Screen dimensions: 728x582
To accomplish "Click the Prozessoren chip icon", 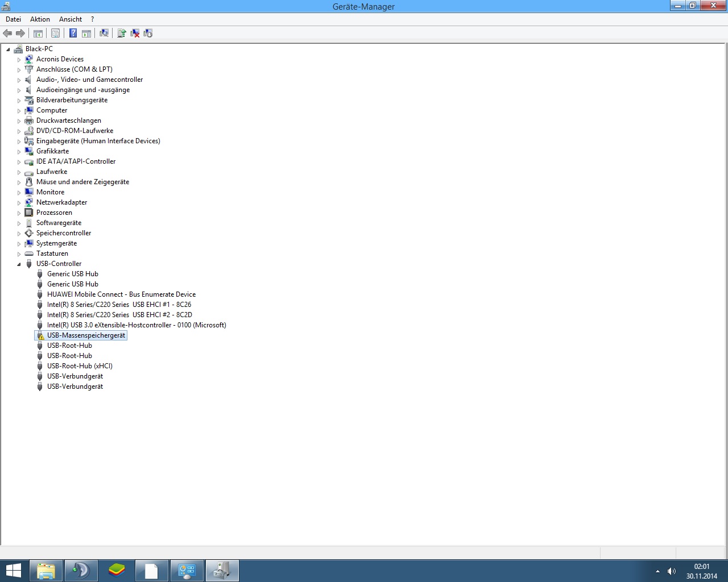I will (x=29, y=213).
